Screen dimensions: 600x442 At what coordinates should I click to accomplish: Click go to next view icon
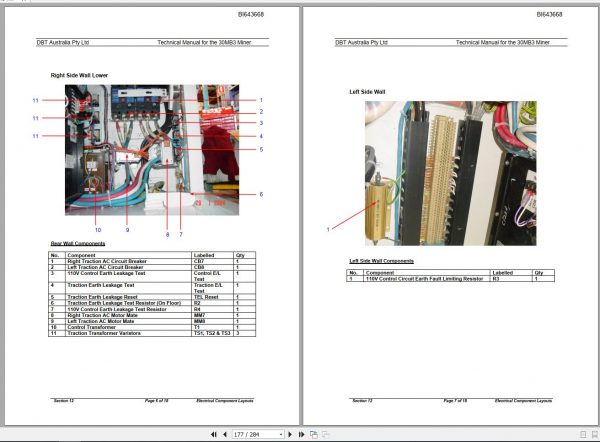point(325,434)
